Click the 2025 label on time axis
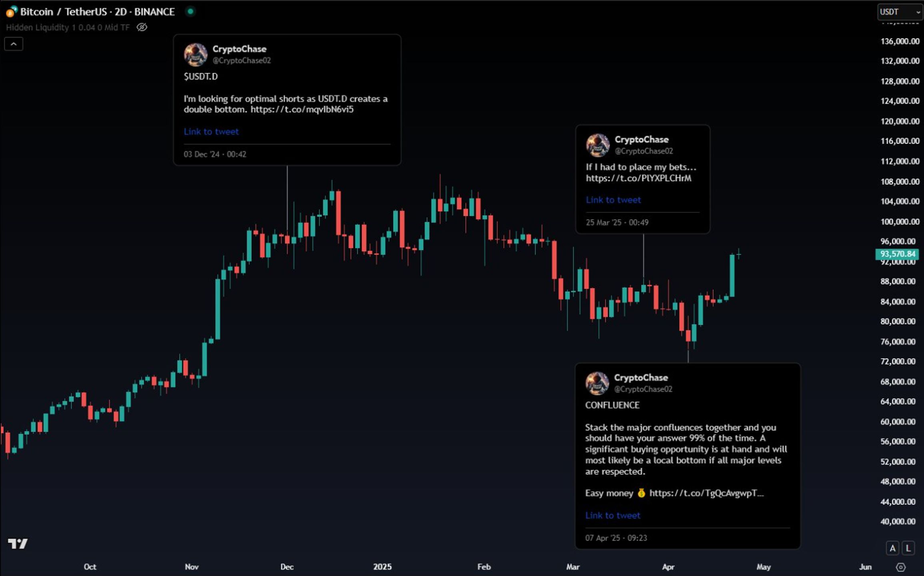This screenshot has height=576, width=924. pos(382,567)
